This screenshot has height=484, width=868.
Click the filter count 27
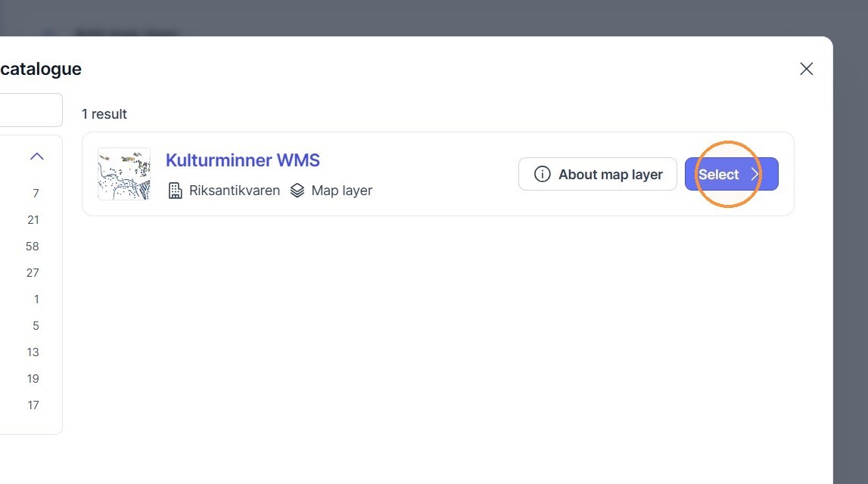pyautogui.click(x=33, y=273)
